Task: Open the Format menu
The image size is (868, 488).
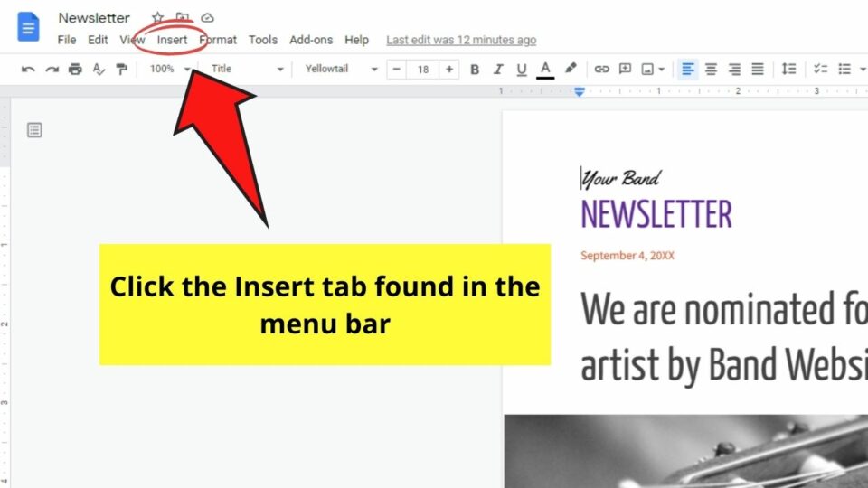Action: pyautogui.click(x=218, y=40)
